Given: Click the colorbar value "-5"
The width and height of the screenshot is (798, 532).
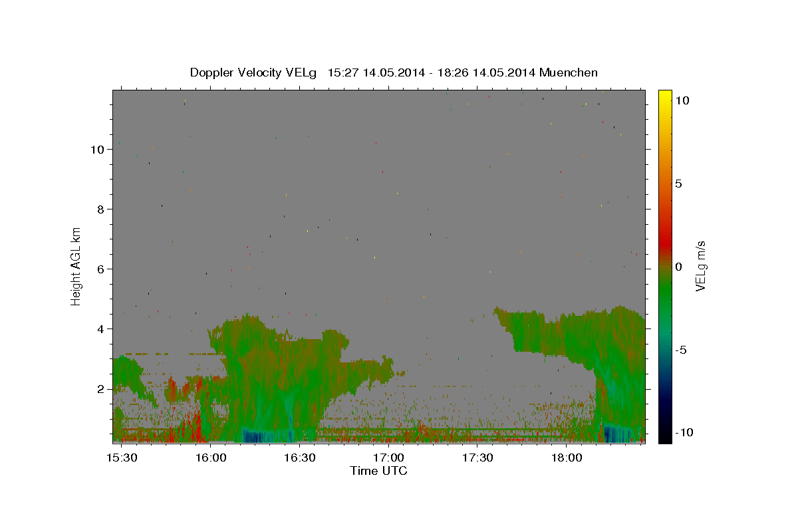Looking at the screenshot, I should 681,350.
